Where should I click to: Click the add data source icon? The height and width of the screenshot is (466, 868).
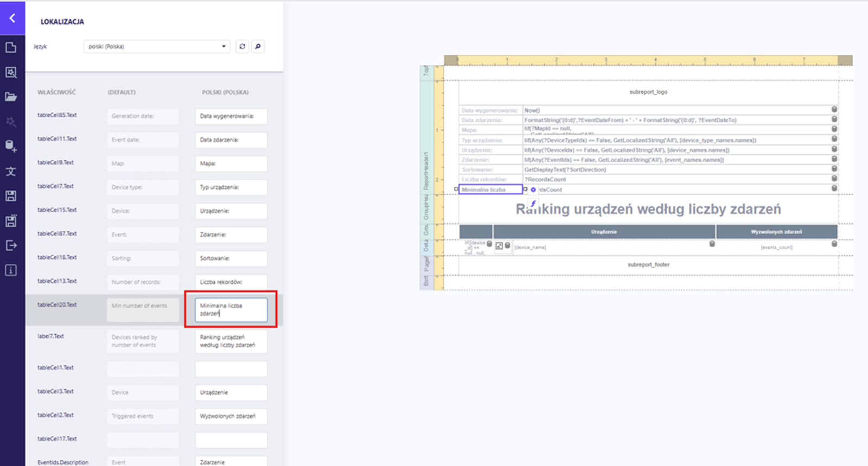click(x=11, y=146)
